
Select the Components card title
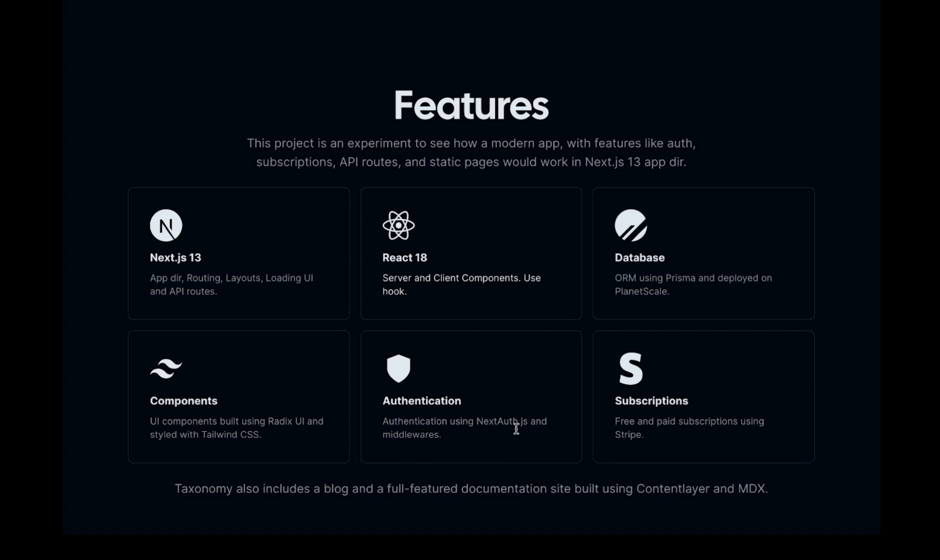pyautogui.click(x=184, y=401)
